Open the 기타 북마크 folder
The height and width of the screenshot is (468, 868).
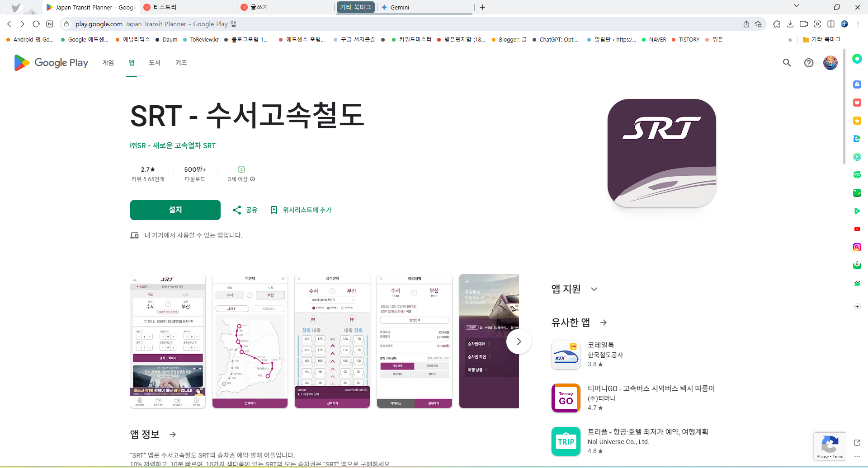click(x=821, y=40)
